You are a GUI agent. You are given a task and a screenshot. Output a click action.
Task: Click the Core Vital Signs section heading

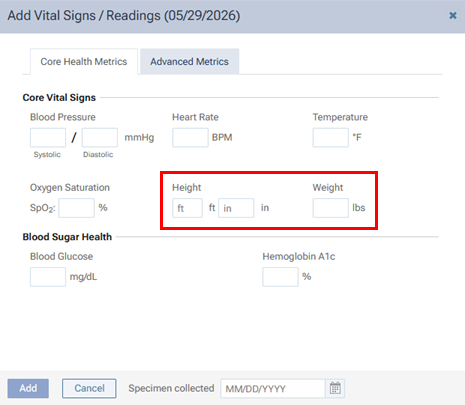(x=59, y=97)
